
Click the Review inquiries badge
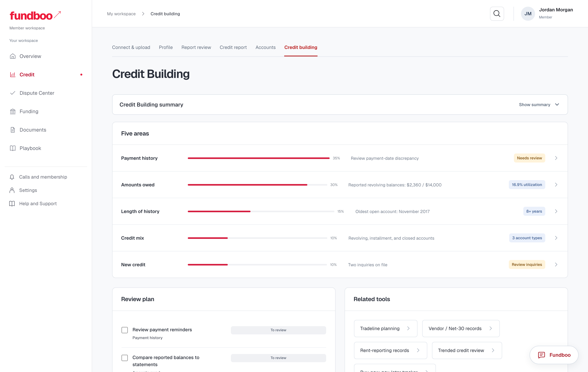click(527, 265)
